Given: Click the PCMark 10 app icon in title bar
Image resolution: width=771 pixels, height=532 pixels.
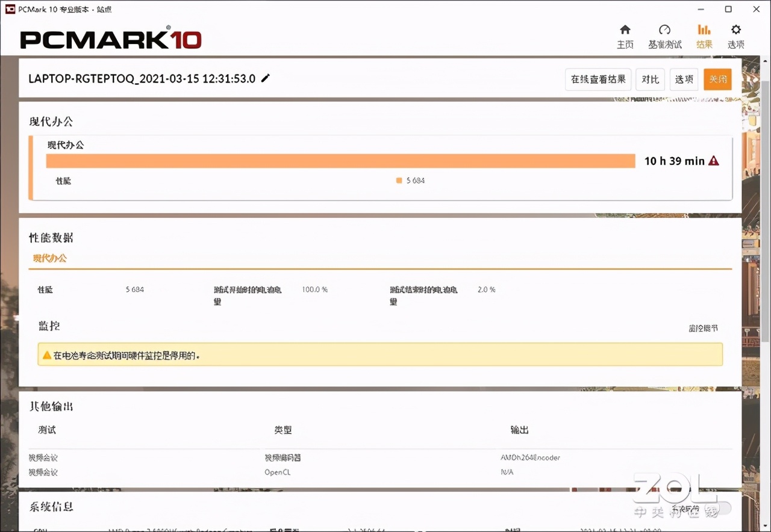Looking at the screenshot, I should click(10, 9).
